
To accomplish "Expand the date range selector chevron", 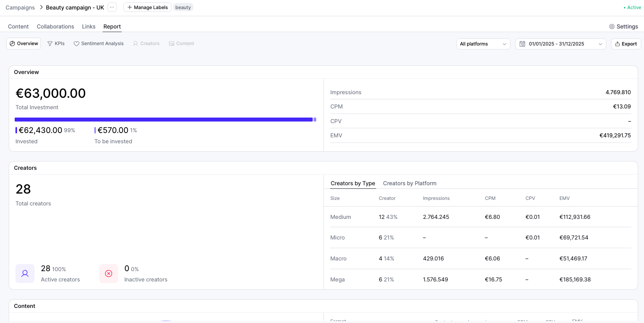I will pos(600,44).
